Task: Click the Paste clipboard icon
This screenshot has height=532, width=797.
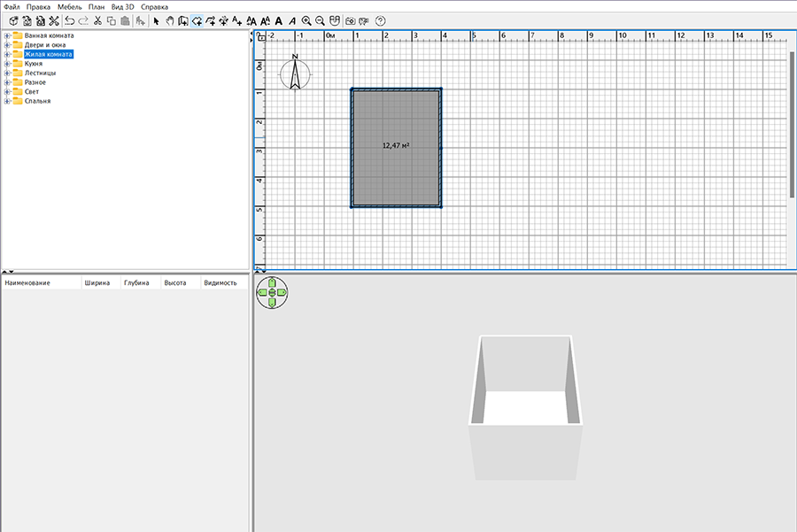Action: coord(125,21)
